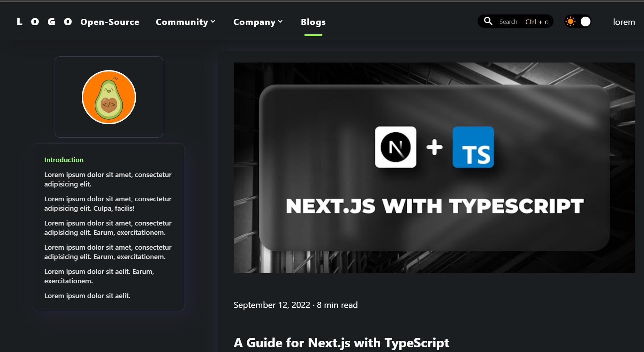
Task: Click the LOGO brand text
Action: (x=44, y=22)
